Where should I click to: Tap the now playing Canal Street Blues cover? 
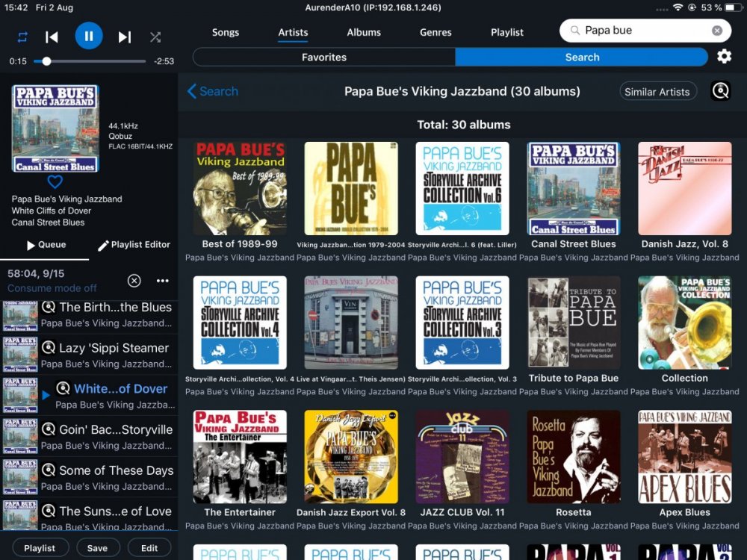pyautogui.click(x=55, y=128)
